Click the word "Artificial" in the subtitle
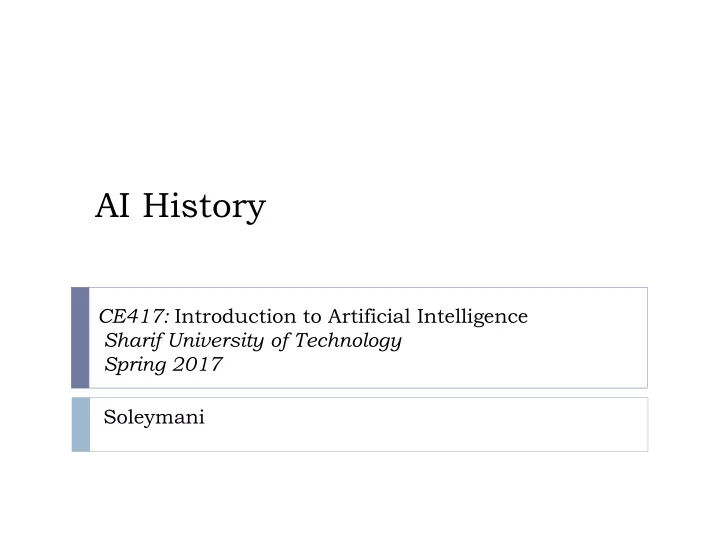Image resolution: width=720 pixels, height=540 pixels. coord(369,316)
